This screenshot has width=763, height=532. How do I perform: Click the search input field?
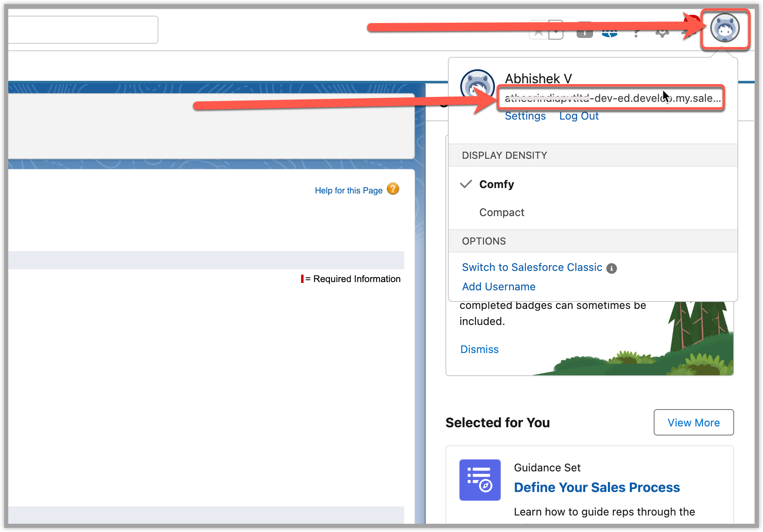pos(82,30)
